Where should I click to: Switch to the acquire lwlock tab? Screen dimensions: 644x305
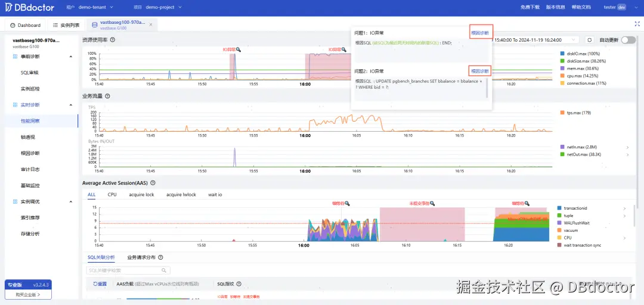[x=181, y=195]
